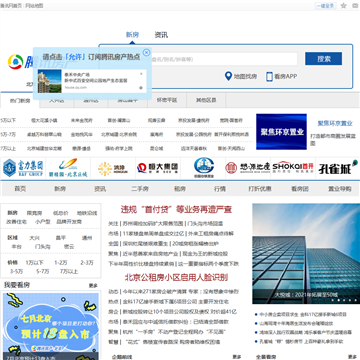Viewport: 360px width, 360px height.
Task: Open the 碧桂园·北京区域 logo
Action: coord(68,168)
